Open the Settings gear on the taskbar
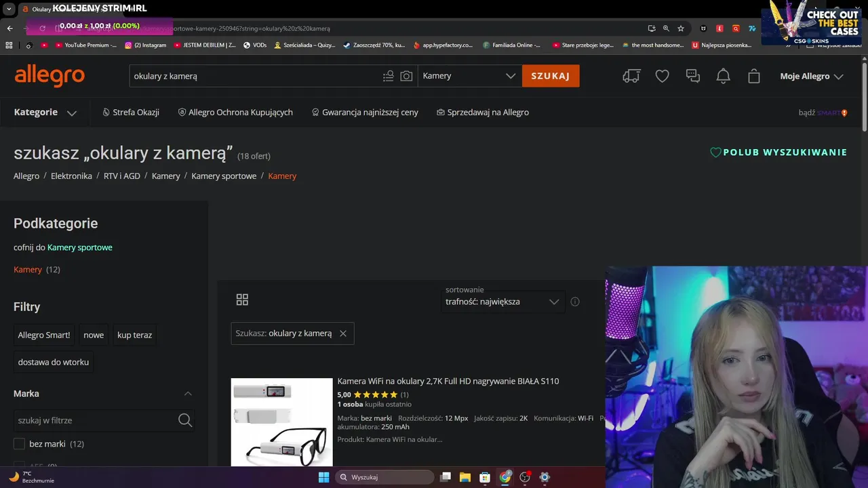The height and width of the screenshot is (488, 868). tap(545, 477)
